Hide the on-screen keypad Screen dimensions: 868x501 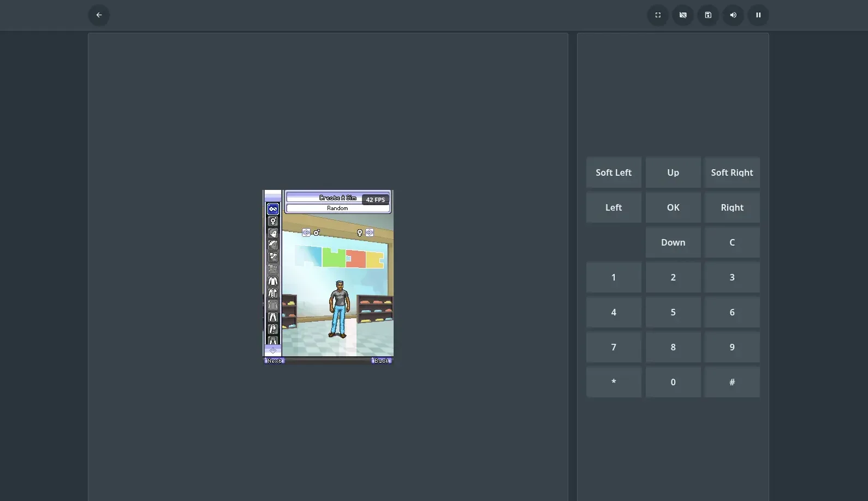pos(683,15)
